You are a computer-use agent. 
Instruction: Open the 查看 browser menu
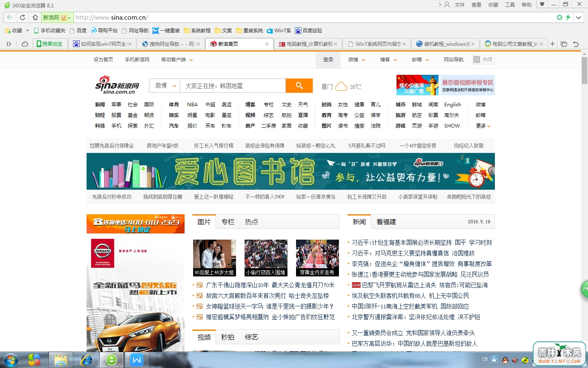[477, 5]
